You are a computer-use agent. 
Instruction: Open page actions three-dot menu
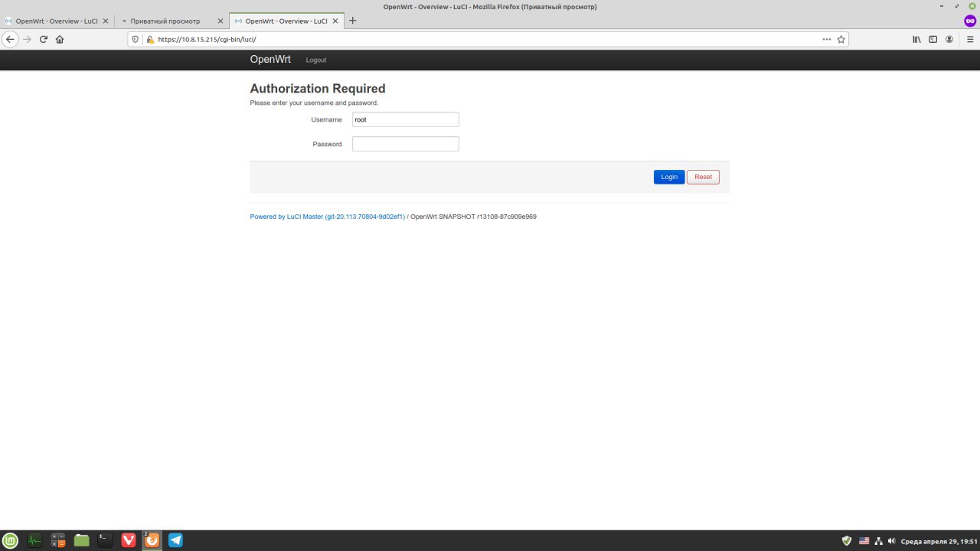click(x=827, y=39)
